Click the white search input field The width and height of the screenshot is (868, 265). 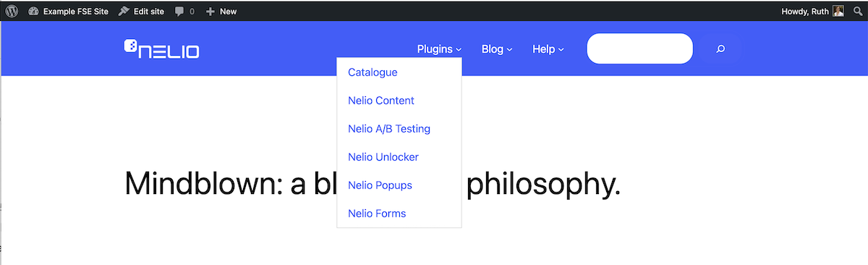[x=640, y=49]
